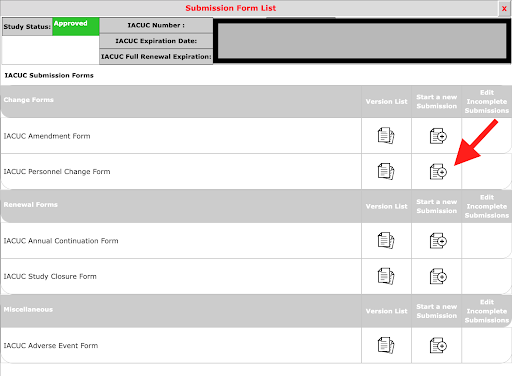Image resolution: width=512 pixels, height=376 pixels.
Task: Click the green Approved study status box
Action: click(76, 27)
